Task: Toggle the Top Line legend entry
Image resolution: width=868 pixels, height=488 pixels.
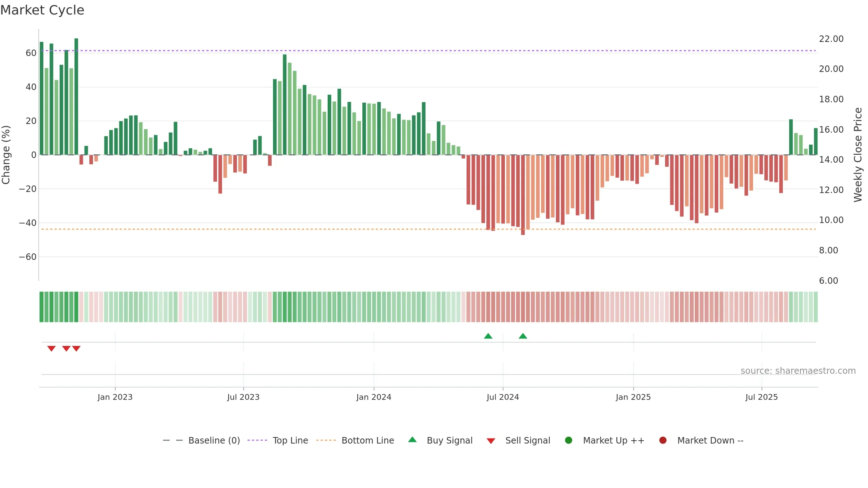Action: click(x=278, y=440)
